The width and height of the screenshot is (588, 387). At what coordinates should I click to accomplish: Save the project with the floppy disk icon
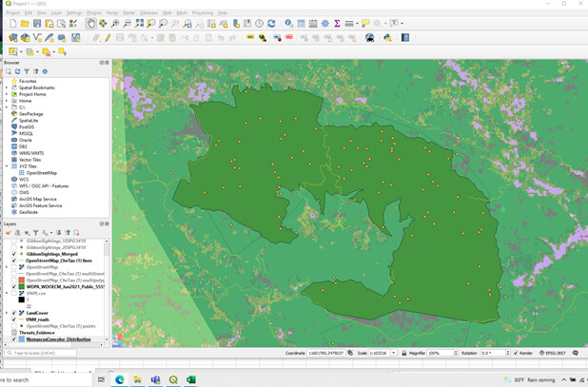pos(37,24)
